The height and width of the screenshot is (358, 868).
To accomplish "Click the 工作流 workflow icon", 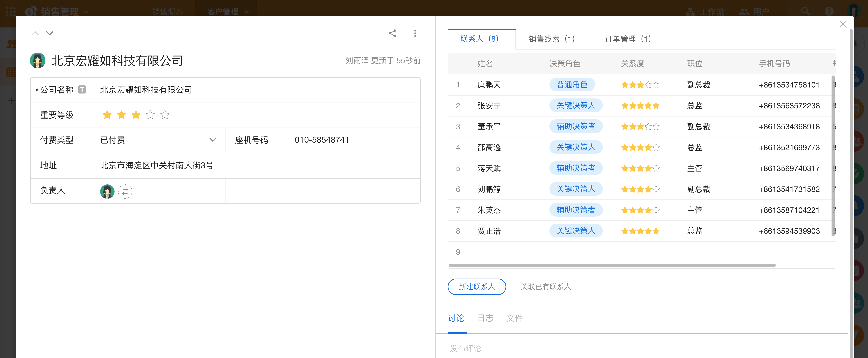I will click(x=690, y=12).
